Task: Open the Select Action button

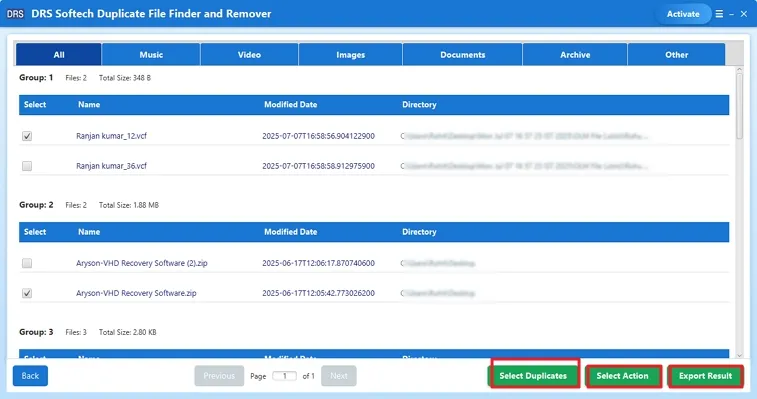Action: click(622, 376)
